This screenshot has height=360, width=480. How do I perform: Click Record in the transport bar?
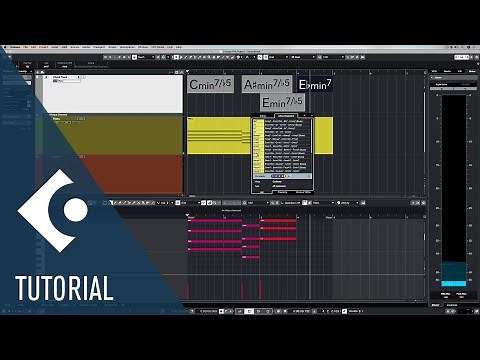tap(268, 311)
